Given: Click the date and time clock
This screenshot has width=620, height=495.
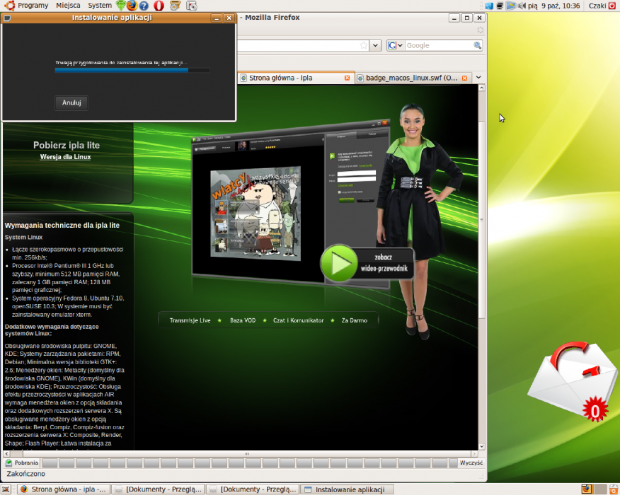Looking at the screenshot, I should [x=554, y=6].
